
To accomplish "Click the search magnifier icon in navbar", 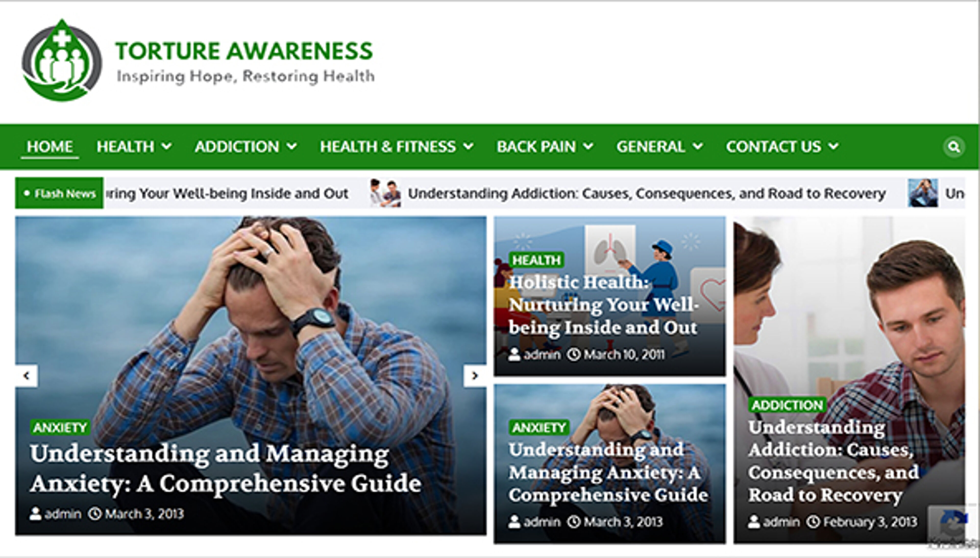I will (953, 147).
